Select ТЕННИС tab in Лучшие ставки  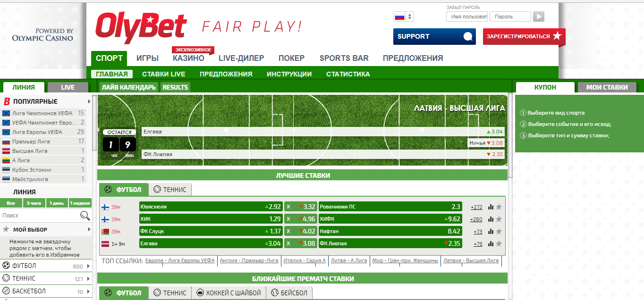click(170, 190)
